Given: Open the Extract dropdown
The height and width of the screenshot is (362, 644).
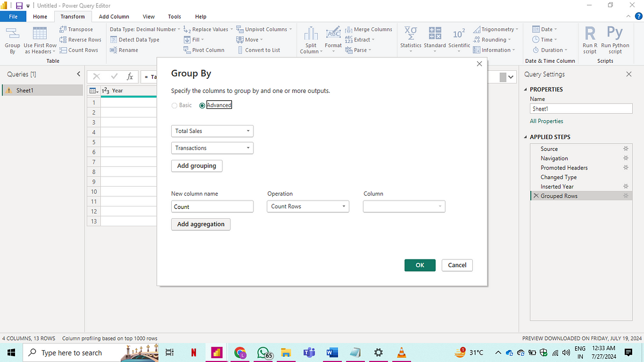Looking at the screenshot, I should point(360,40).
